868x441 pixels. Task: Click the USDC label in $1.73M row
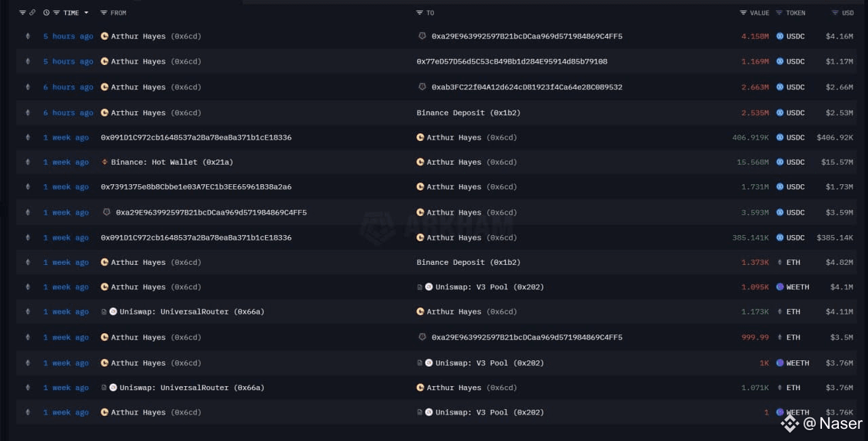click(795, 187)
